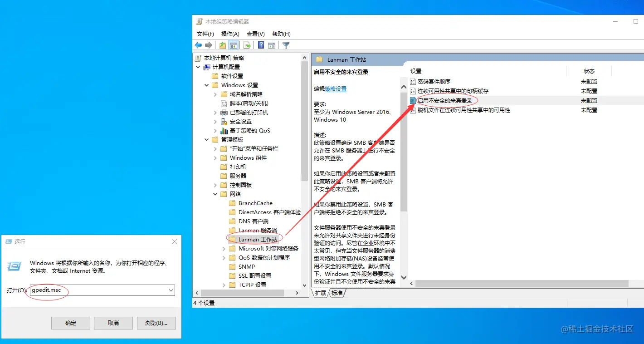
Task: Click the folder icon beside 软件设置
Action: pyautogui.click(x=215, y=76)
